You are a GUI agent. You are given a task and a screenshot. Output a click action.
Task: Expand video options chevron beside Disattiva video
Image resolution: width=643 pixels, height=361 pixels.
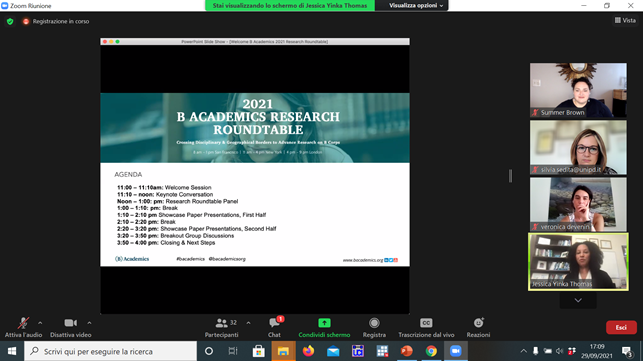[89, 323]
